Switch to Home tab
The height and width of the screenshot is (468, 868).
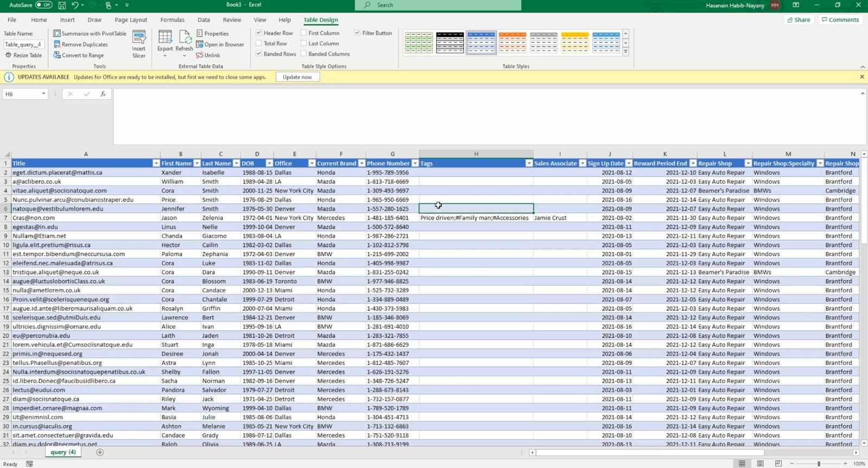[x=39, y=20]
